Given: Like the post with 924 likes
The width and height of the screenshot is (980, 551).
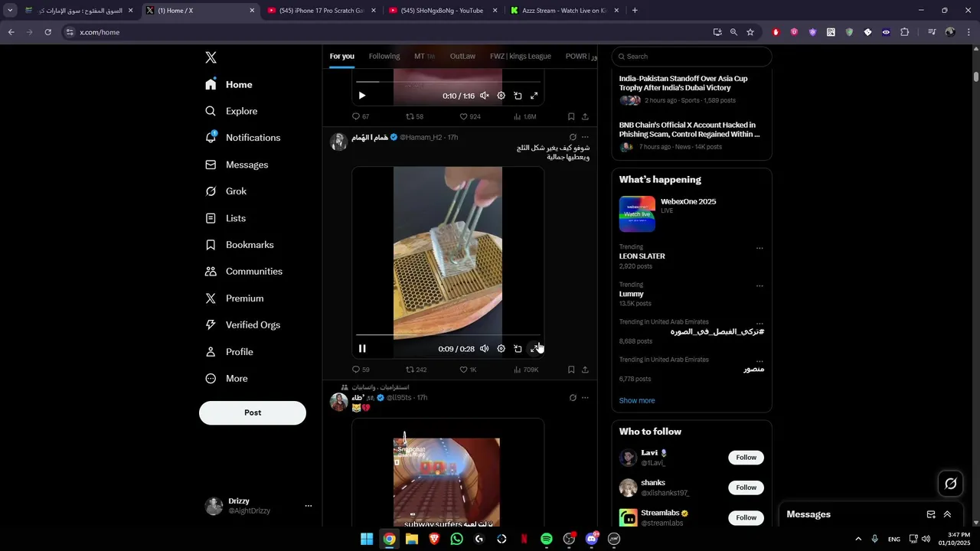Looking at the screenshot, I should [x=469, y=116].
